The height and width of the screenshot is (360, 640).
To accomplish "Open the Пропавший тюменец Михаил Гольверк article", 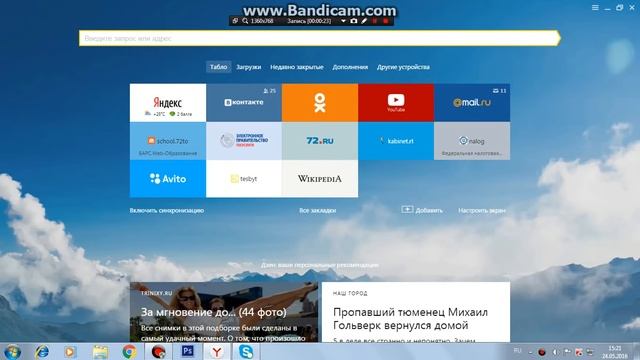I will pyautogui.click(x=416, y=312).
